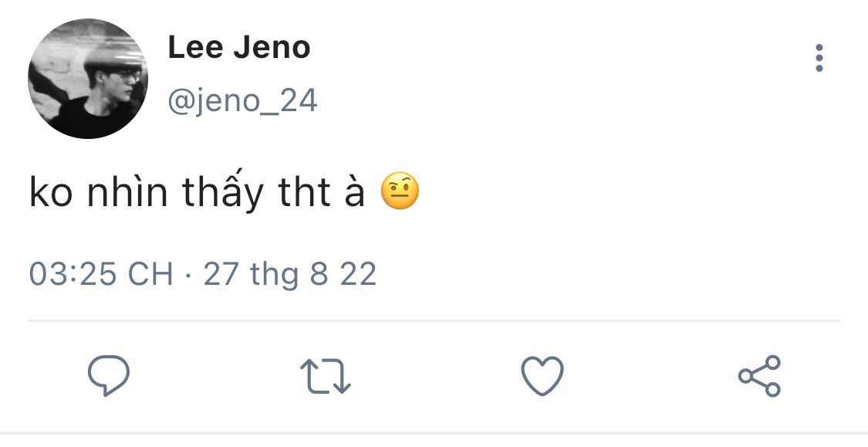Click the display name Lee Jeno
Viewport: 868px width, 447px height.
pyautogui.click(x=239, y=49)
